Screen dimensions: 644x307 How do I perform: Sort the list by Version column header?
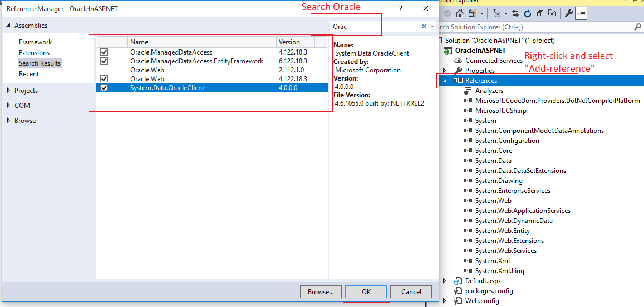point(296,42)
